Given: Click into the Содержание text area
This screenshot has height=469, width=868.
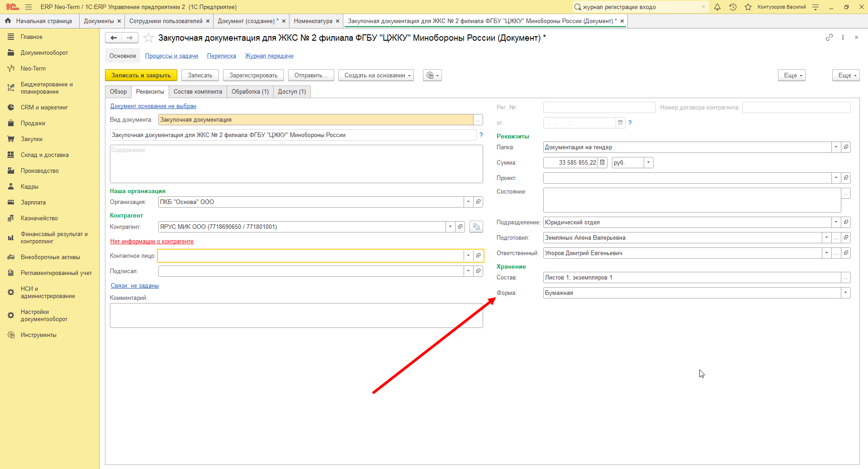Looking at the screenshot, I should (x=296, y=164).
